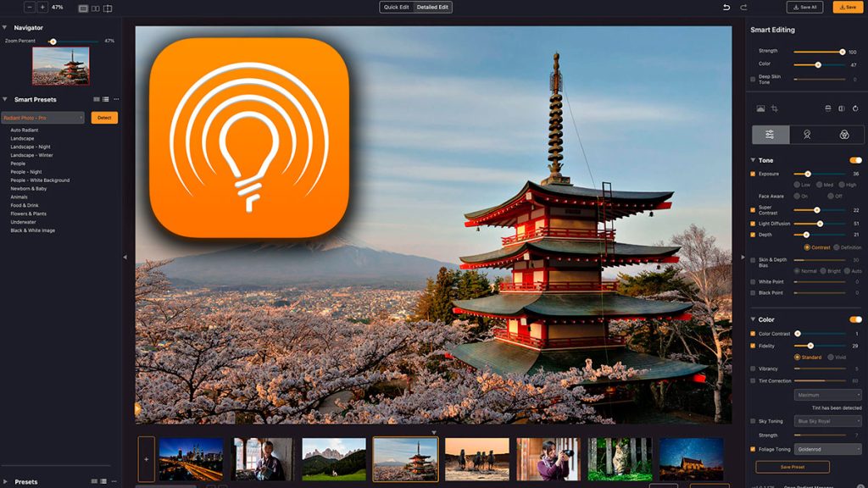This screenshot has width=868, height=488.
Task: Select the crop tool icon
Action: 775,109
